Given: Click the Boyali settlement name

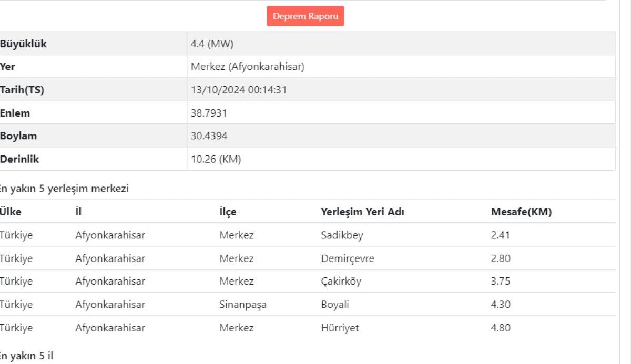Looking at the screenshot, I should click(x=335, y=305).
